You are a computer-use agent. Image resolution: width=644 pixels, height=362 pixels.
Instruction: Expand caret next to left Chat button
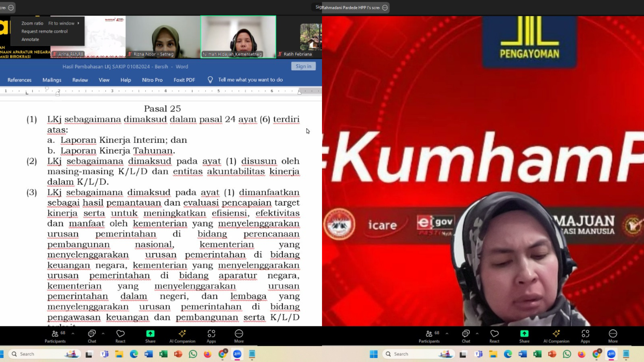(103, 334)
